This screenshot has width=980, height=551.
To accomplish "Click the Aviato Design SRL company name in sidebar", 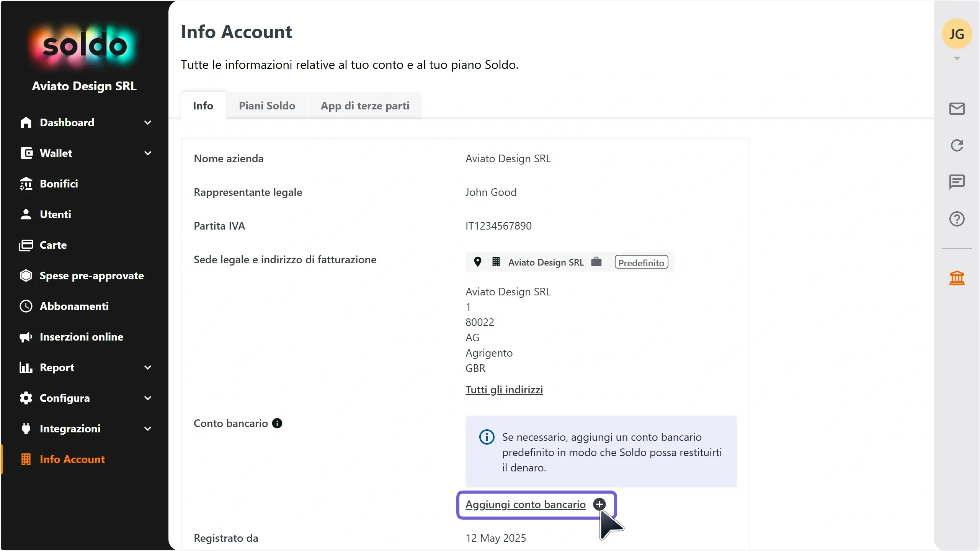I will point(84,86).
